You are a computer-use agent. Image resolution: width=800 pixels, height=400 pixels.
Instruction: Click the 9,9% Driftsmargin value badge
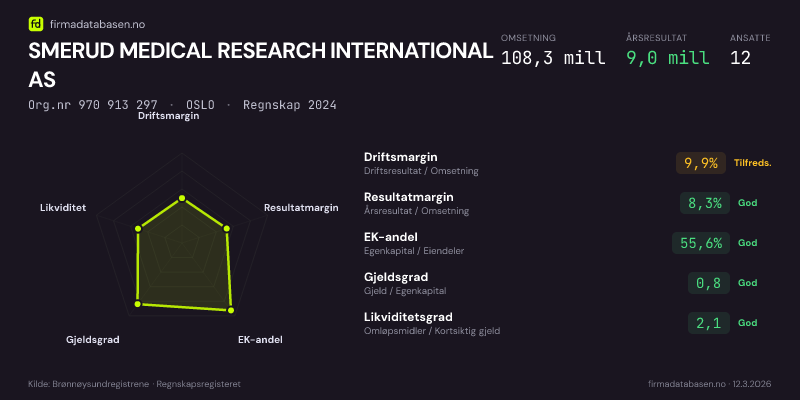click(701, 163)
